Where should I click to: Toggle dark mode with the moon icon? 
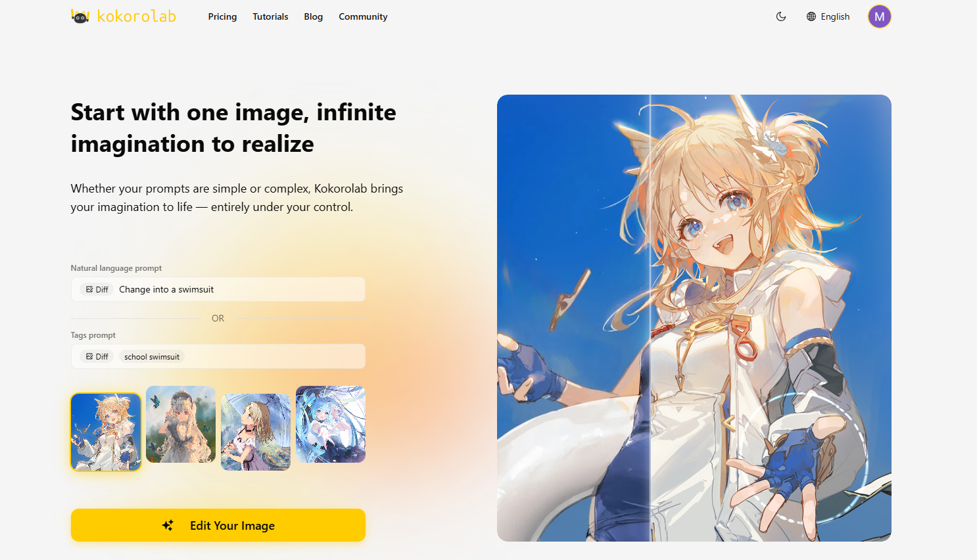coord(781,16)
